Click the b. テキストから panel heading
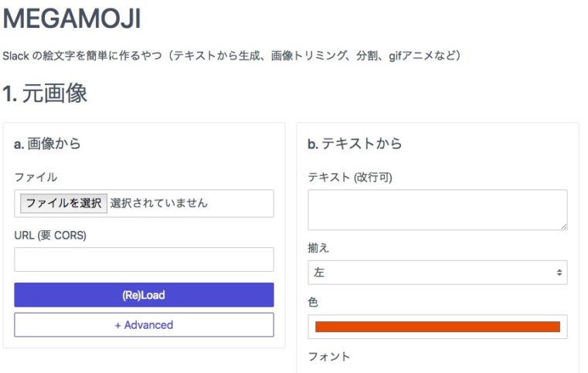The width and height of the screenshot is (588, 373). (x=355, y=144)
